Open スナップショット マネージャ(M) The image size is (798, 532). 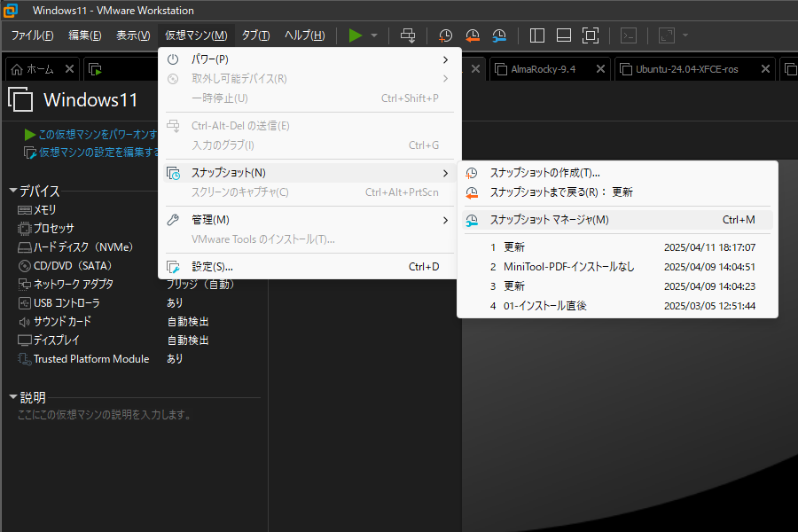(617, 220)
